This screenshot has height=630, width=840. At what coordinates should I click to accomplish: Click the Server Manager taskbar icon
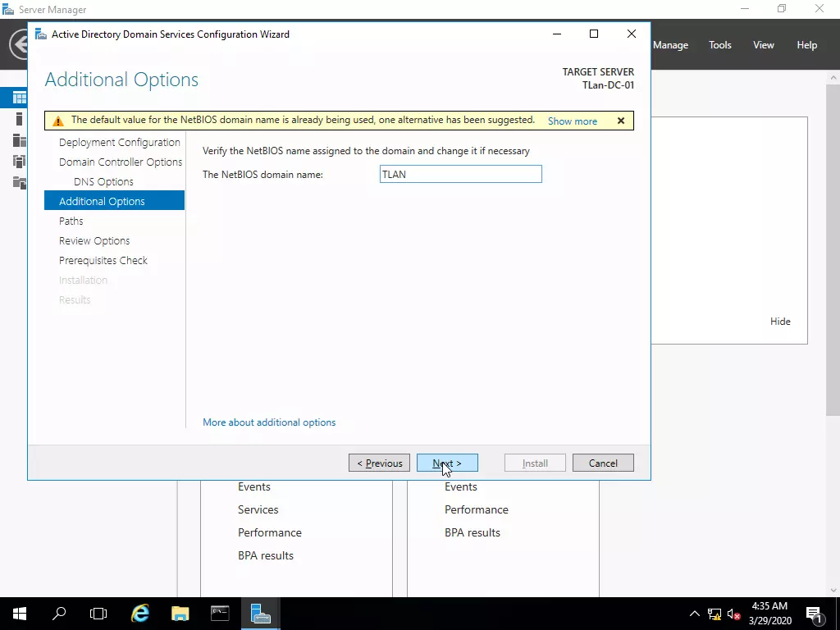tap(260, 614)
